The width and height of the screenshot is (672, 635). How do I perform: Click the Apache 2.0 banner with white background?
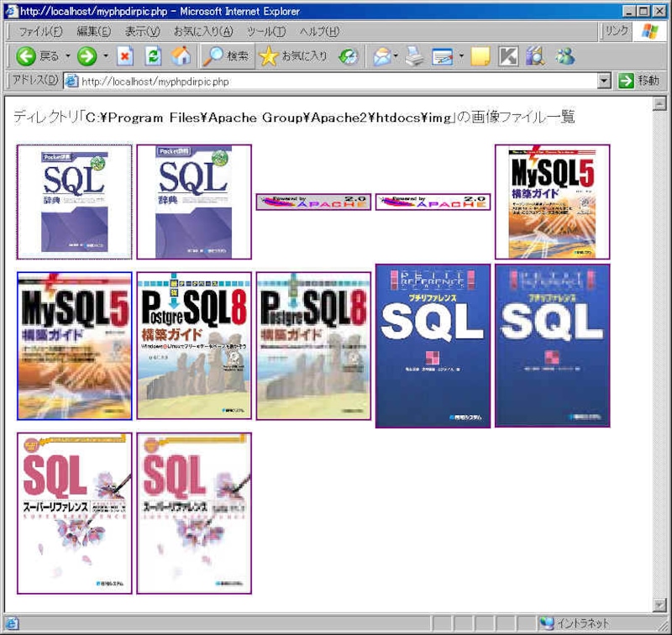(x=433, y=202)
